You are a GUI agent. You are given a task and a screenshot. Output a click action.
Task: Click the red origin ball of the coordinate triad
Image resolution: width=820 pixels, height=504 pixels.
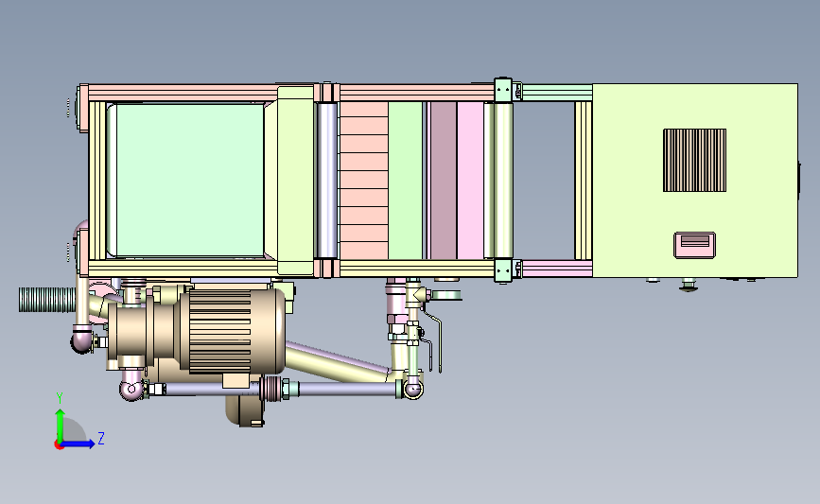(x=59, y=445)
